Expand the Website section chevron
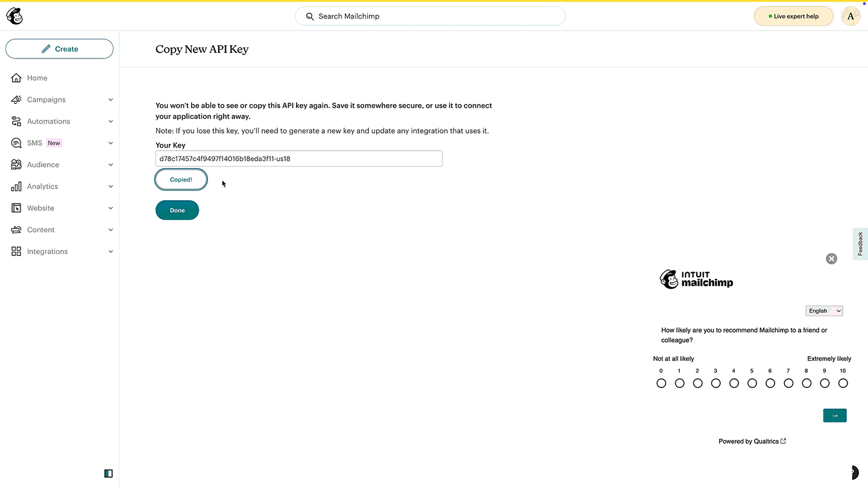This screenshot has width=868, height=488. tap(110, 208)
